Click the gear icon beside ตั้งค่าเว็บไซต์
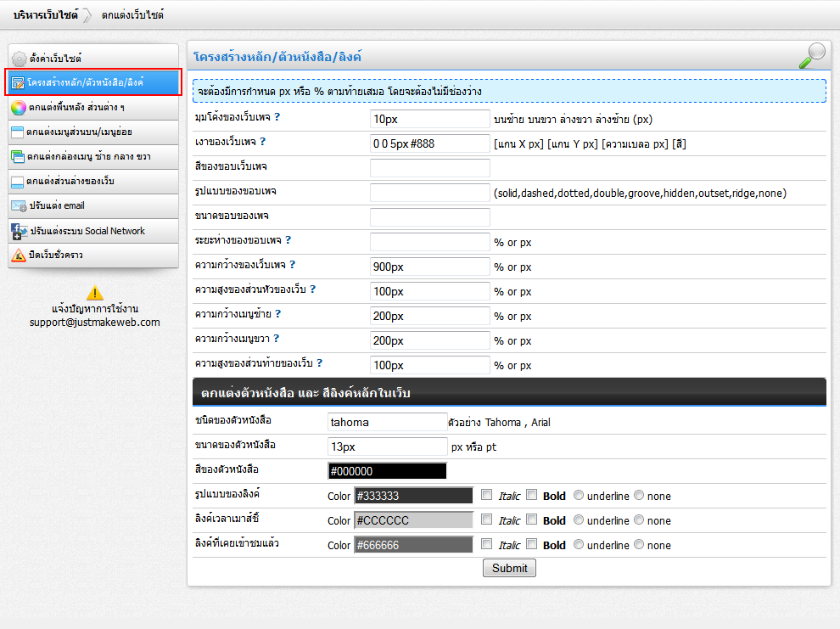Screen dimensions: 840x629 click(19, 59)
